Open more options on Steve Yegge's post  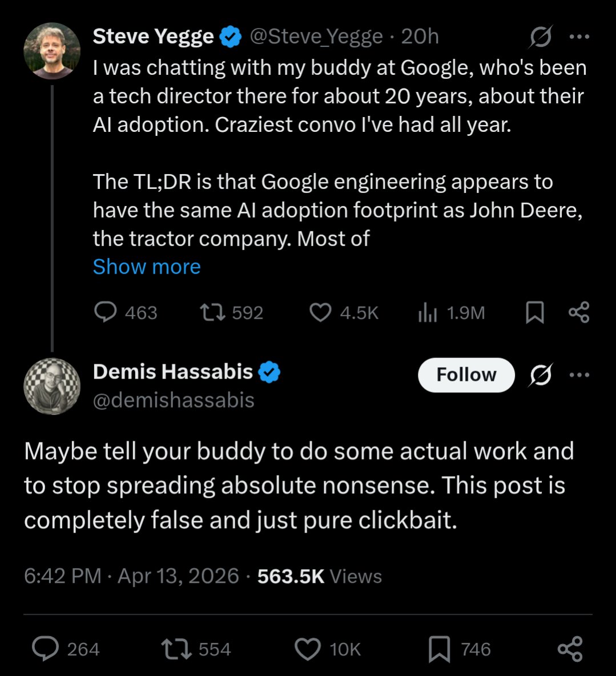tap(579, 37)
